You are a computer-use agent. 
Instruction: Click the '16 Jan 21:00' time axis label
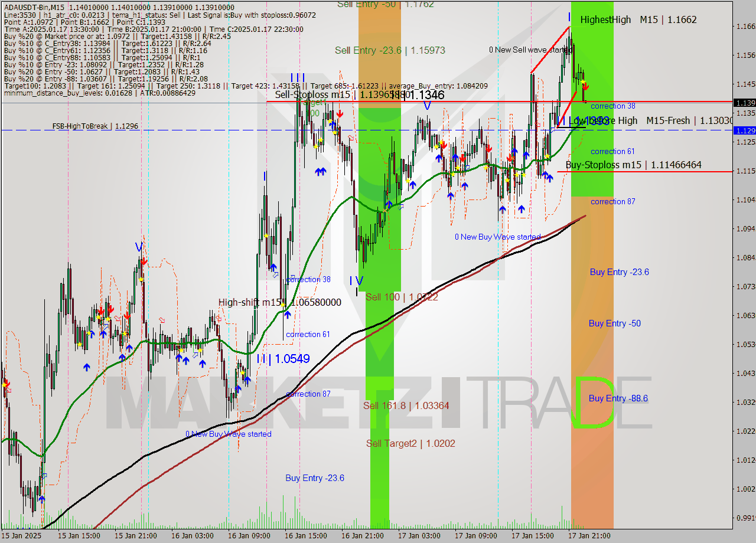(x=362, y=536)
